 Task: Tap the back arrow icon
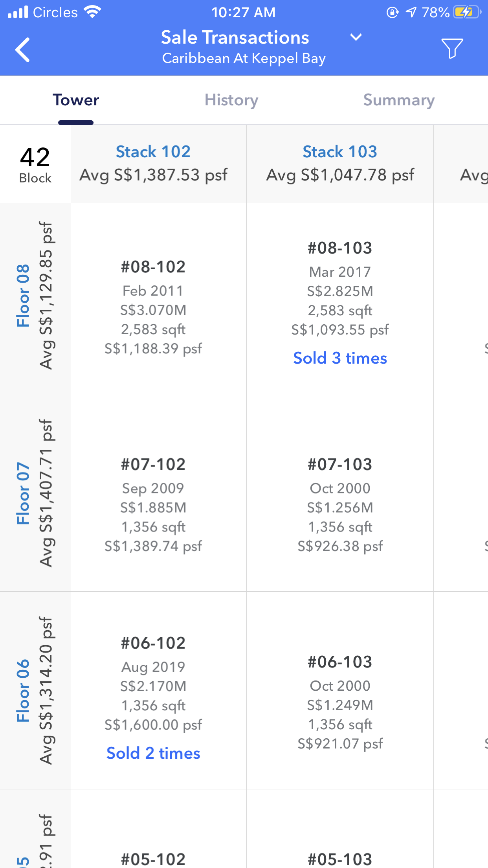tap(23, 50)
